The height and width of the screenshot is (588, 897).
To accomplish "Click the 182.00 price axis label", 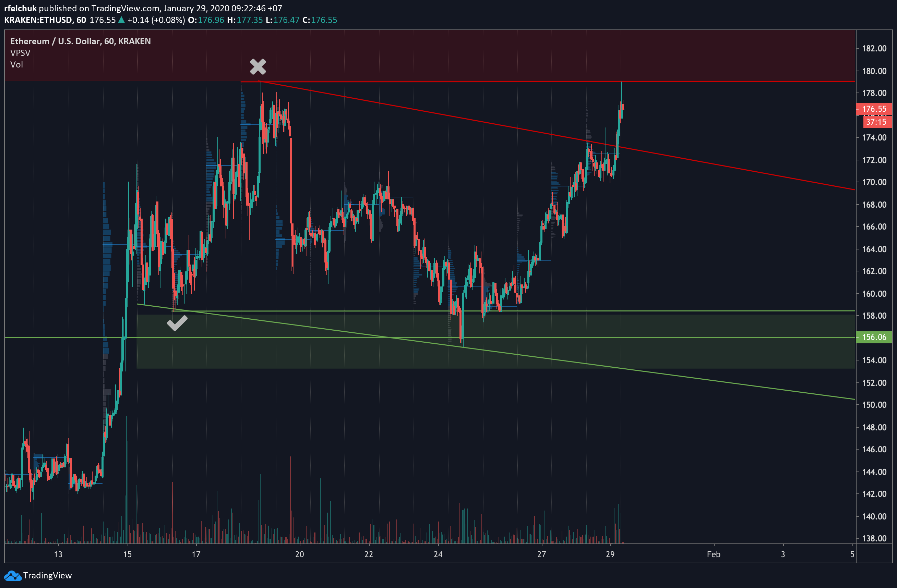I will pos(874,48).
